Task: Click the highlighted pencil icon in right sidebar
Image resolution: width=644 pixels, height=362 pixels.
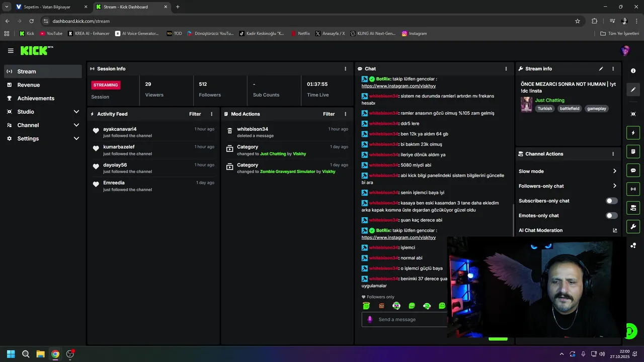Action: click(x=633, y=89)
